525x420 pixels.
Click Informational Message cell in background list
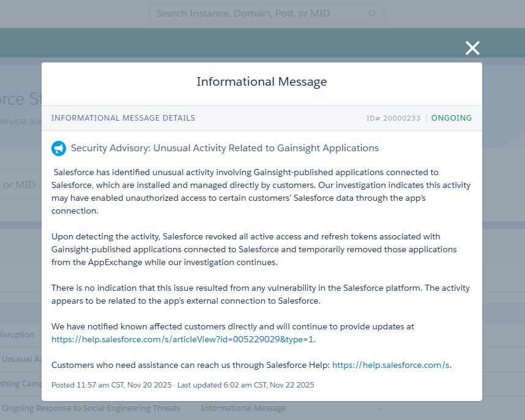243,408
